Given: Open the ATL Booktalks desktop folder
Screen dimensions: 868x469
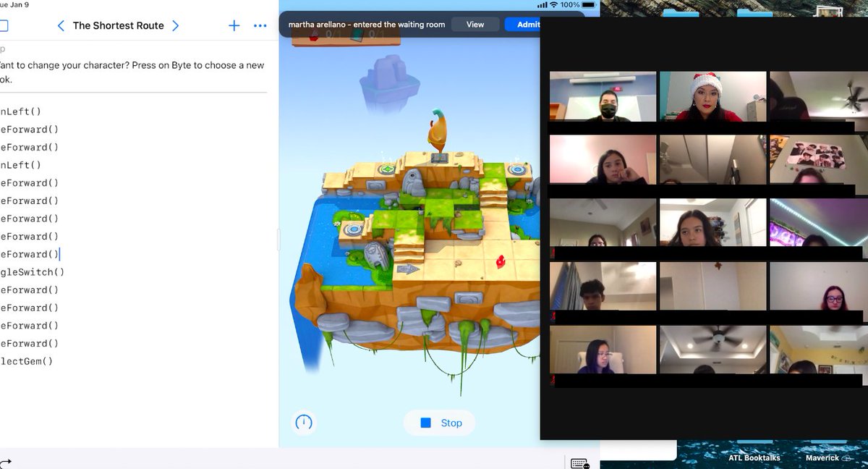Looking at the screenshot, I should tap(755, 457).
